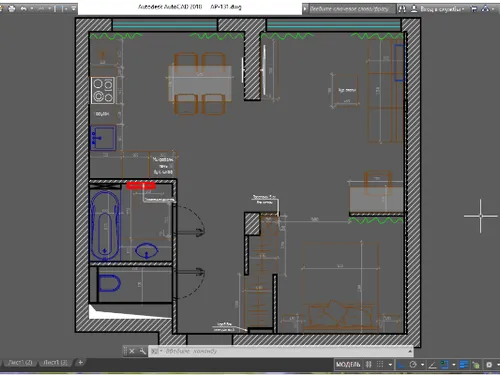This screenshot has width=500, height=375.
Task: Click the Autodesk Exchange cart icon
Action: (473, 9)
